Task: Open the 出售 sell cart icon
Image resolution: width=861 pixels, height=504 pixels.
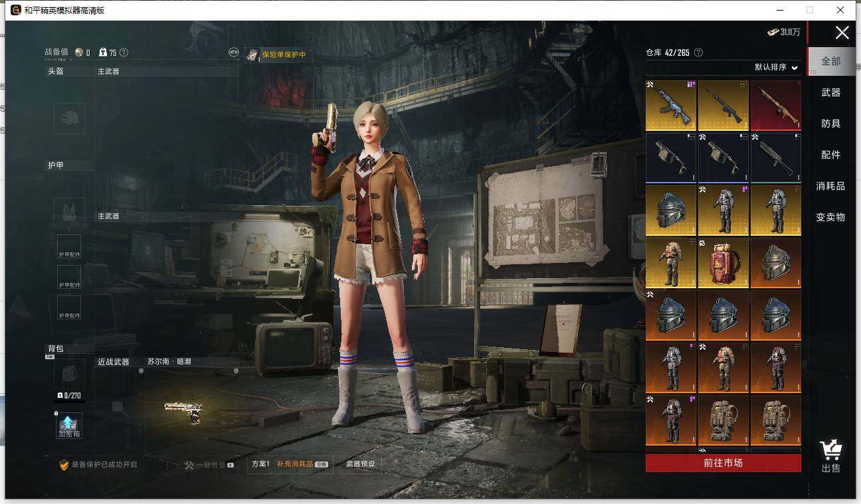Action: 830,456
